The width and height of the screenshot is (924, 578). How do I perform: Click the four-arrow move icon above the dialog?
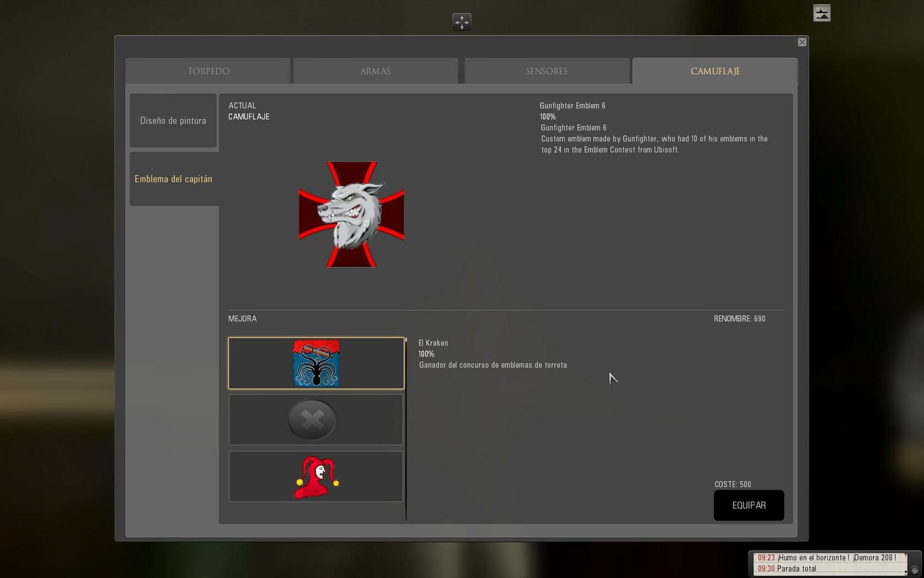coord(462,22)
